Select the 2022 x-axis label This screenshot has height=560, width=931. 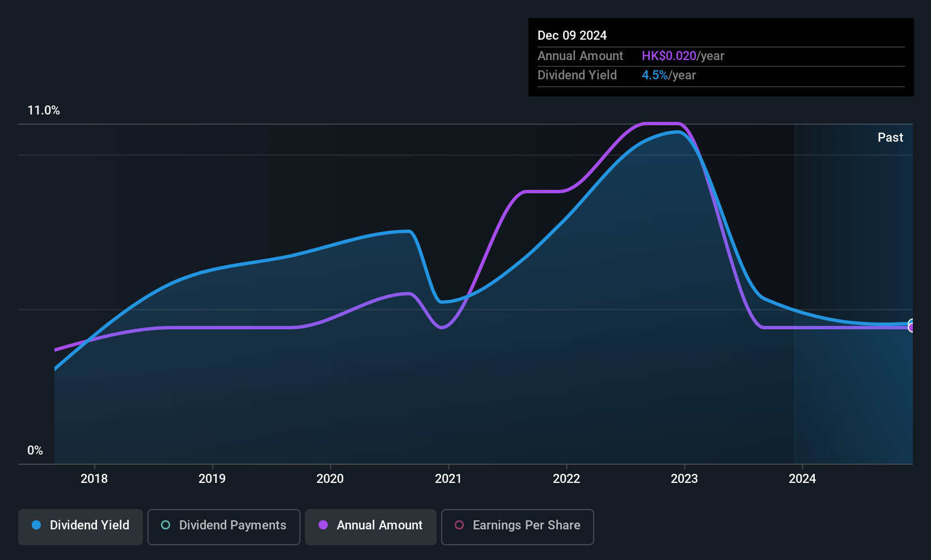[566, 478]
